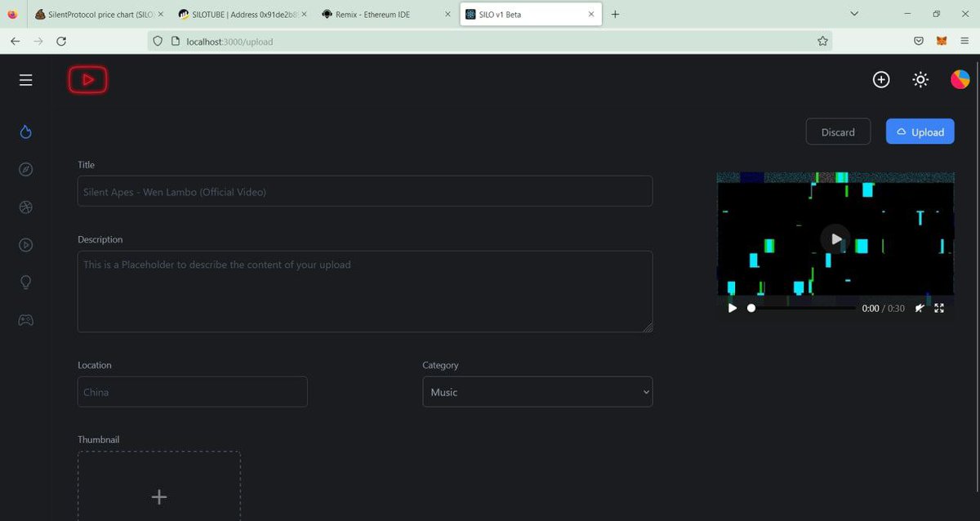980x521 pixels.
Task: Click the Thumbnail plus upload area
Action: point(159,487)
